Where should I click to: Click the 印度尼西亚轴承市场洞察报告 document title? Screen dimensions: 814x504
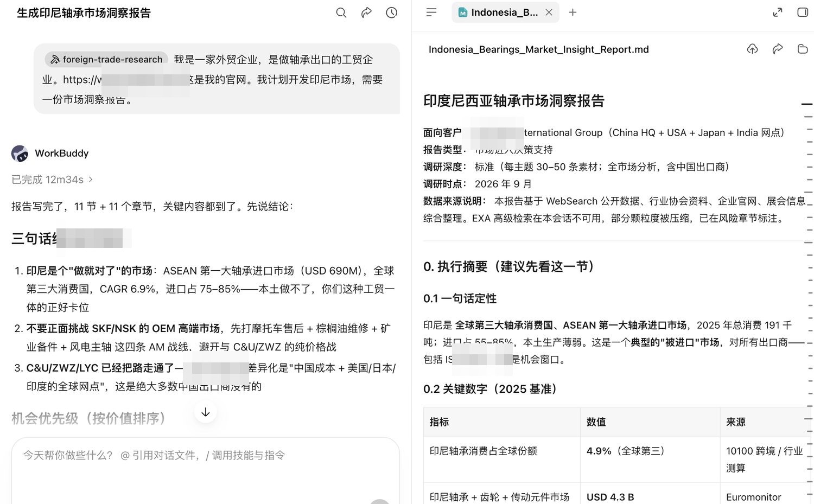[x=514, y=101]
